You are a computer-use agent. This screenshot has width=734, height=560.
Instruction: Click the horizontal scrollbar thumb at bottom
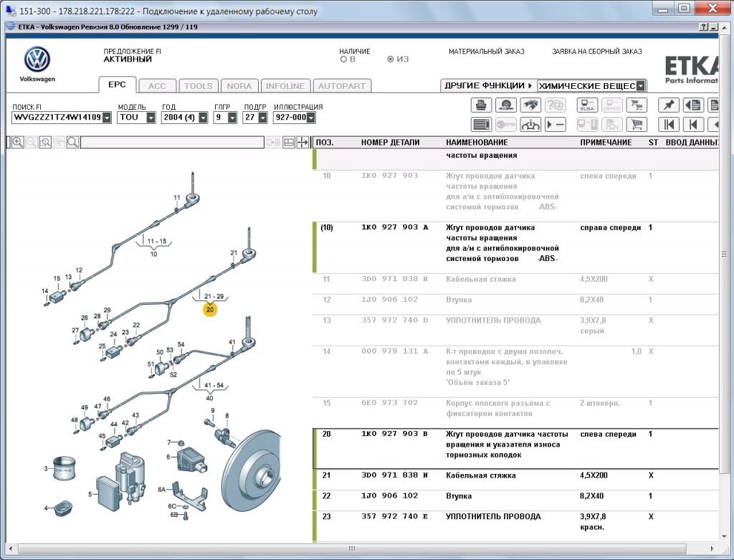pos(352,549)
